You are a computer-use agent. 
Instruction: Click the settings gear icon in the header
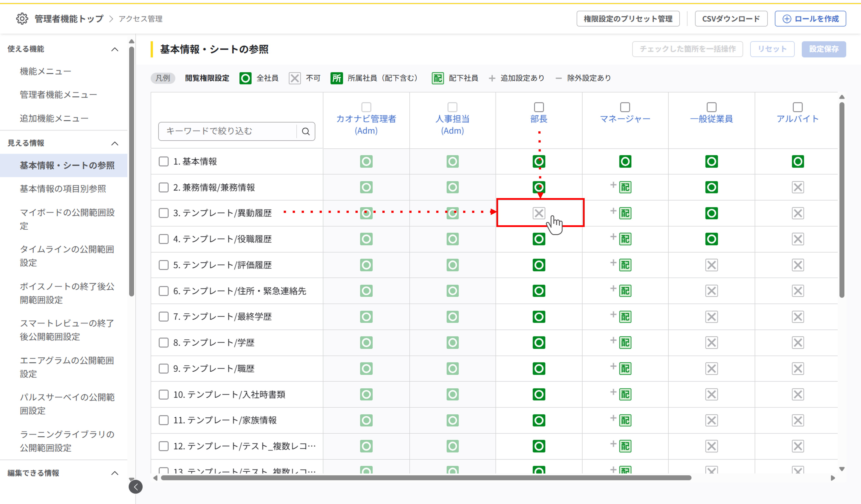pyautogui.click(x=22, y=19)
